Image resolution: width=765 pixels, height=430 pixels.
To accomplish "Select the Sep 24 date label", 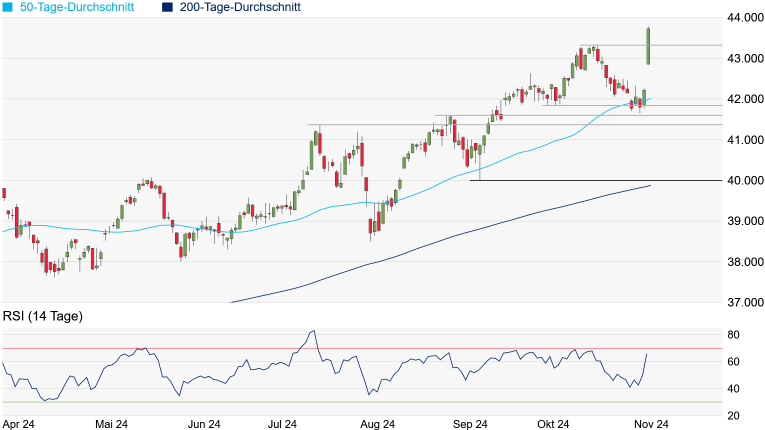I will (469, 424).
